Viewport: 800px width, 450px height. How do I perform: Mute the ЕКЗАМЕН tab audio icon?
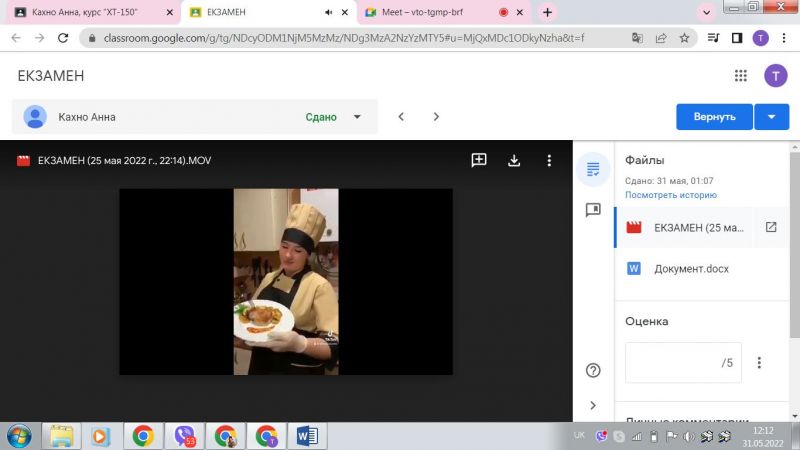[329, 12]
